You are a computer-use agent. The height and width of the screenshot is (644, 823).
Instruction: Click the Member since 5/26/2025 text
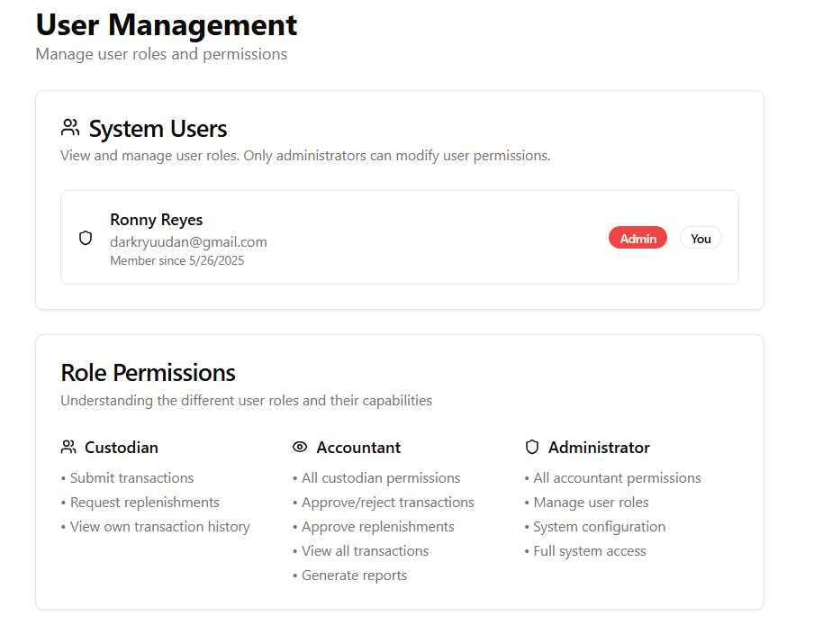pyautogui.click(x=176, y=261)
